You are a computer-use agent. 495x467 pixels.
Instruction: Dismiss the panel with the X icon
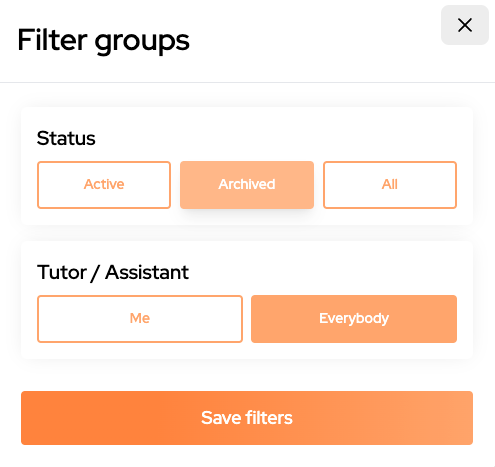465,25
